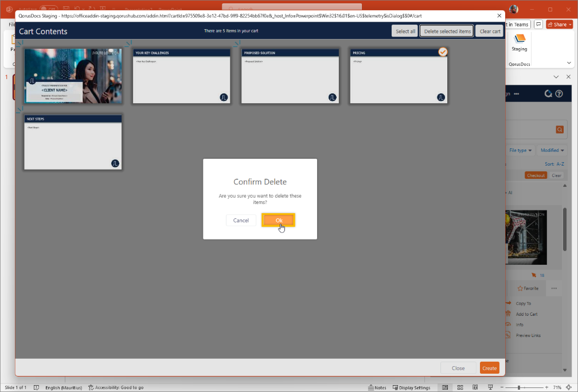The width and height of the screenshot is (578, 392).
Task: Open the comments icon near Share
Action: click(x=538, y=25)
